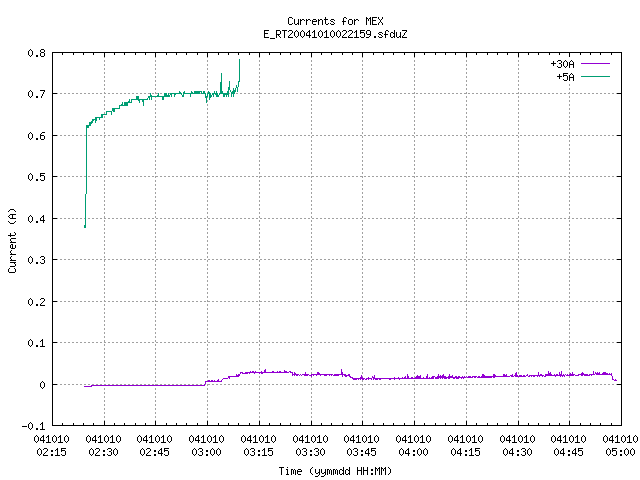Click the 0.2 y-axis tick label
The image size is (640, 480).
click(x=36, y=302)
